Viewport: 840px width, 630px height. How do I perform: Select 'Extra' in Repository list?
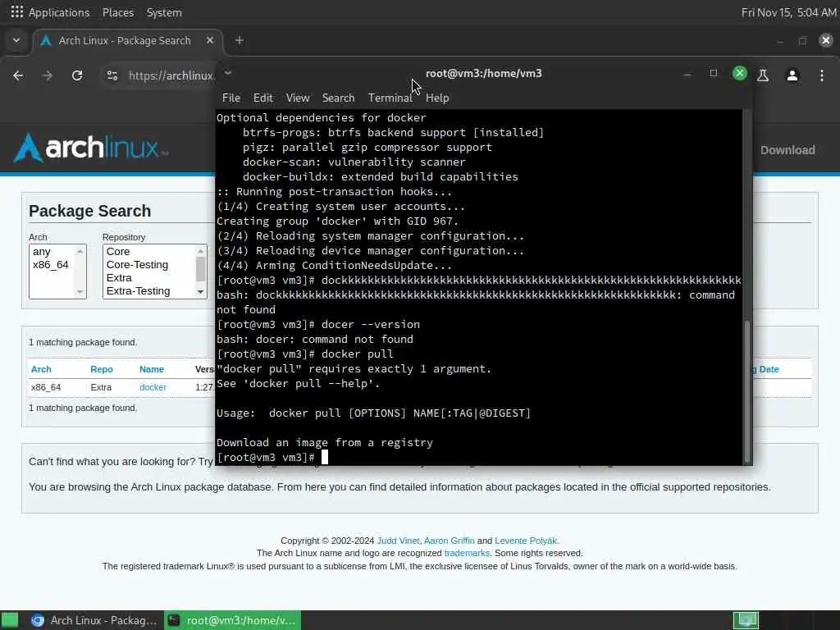pyautogui.click(x=119, y=278)
